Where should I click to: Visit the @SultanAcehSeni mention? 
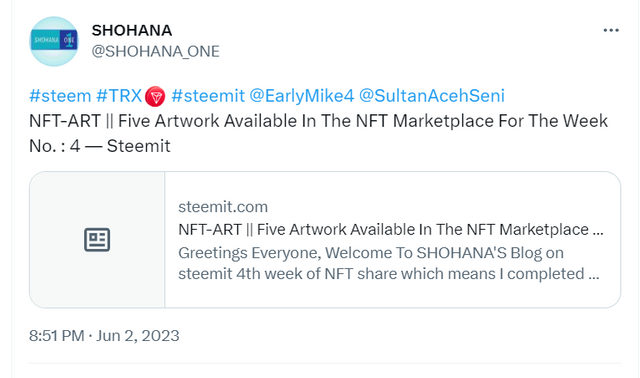coord(432,96)
